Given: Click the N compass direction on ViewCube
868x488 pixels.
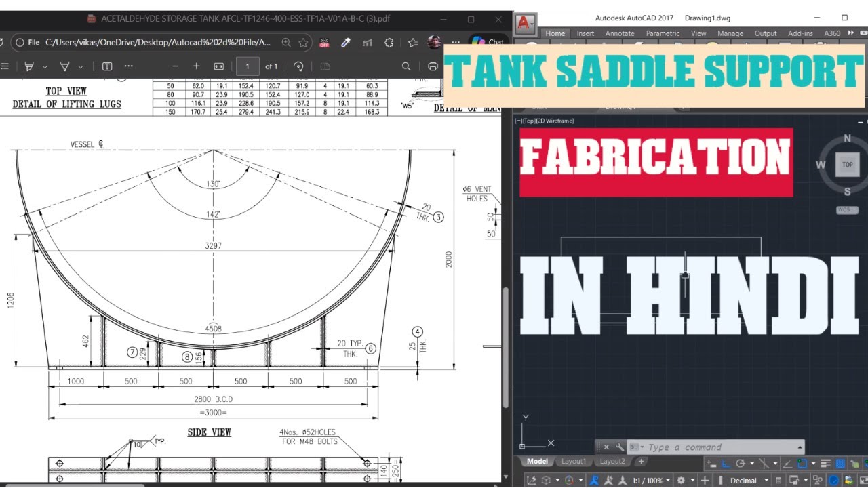Looking at the screenshot, I should [x=847, y=138].
